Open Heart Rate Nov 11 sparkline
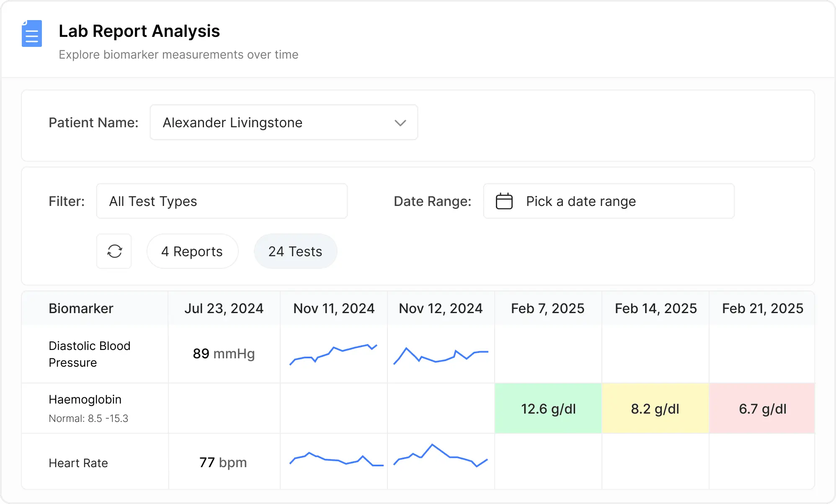 point(336,459)
